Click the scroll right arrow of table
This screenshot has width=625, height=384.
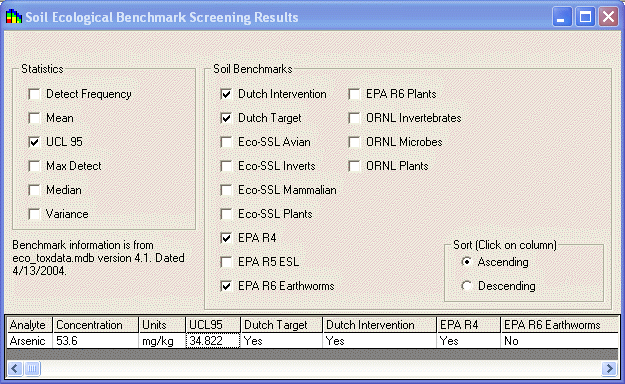pyautogui.click(x=609, y=368)
